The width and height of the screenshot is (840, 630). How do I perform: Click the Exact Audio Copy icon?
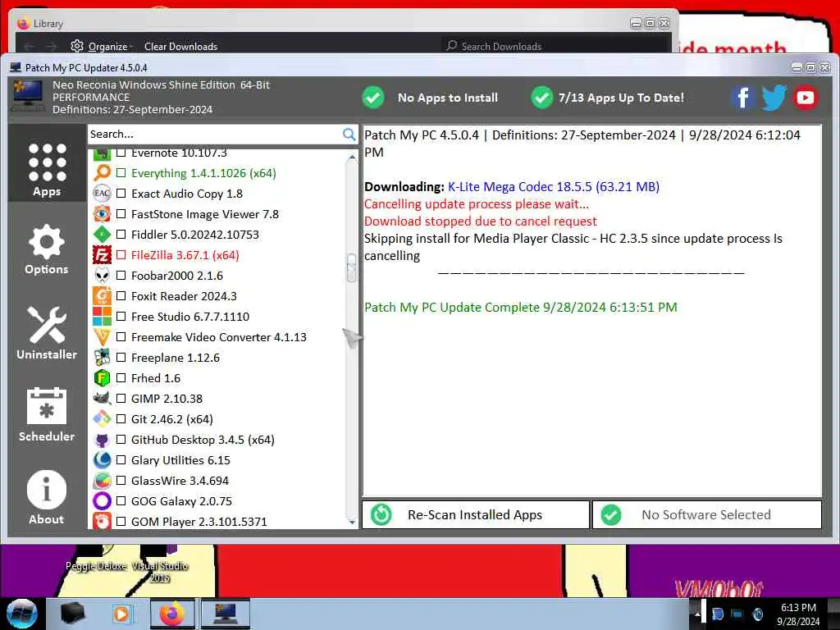[x=102, y=194]
